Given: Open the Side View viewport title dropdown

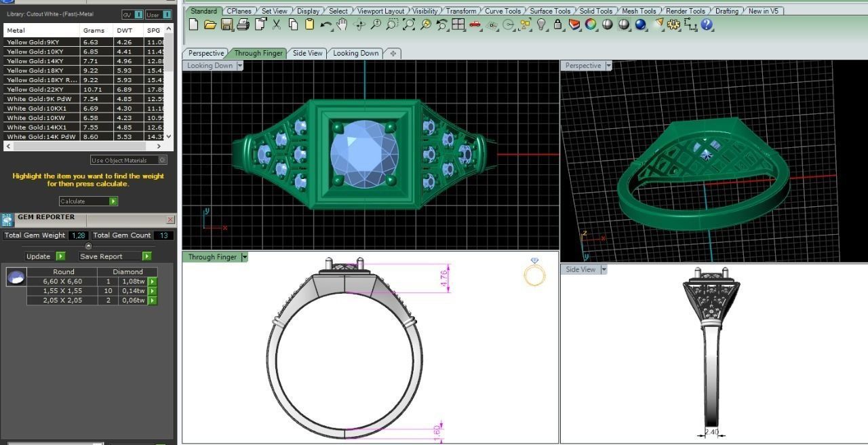Looking at the screenshot, I should click(603, 269).
